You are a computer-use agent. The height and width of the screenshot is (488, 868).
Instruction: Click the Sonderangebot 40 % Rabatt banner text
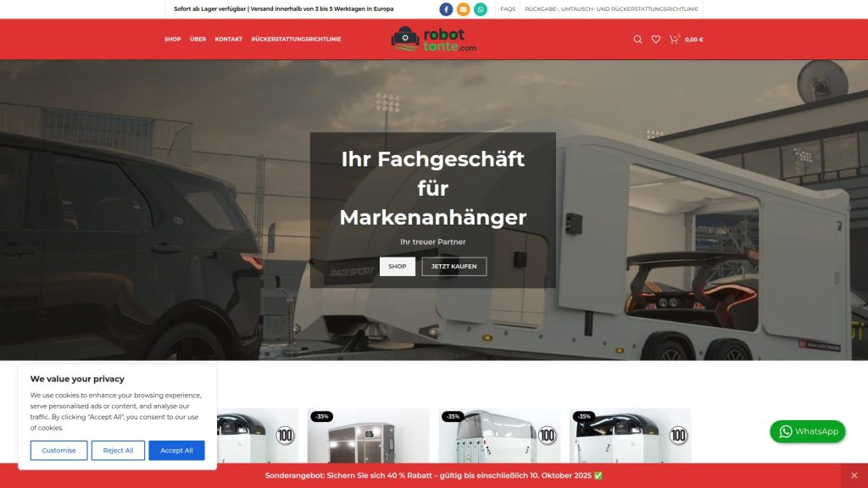click(x=433, y=475)
